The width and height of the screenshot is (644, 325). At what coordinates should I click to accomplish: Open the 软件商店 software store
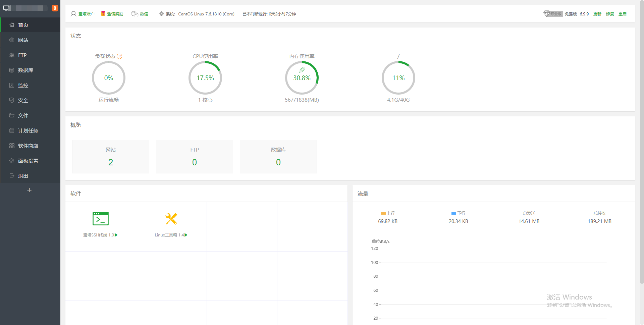[30, 146]
